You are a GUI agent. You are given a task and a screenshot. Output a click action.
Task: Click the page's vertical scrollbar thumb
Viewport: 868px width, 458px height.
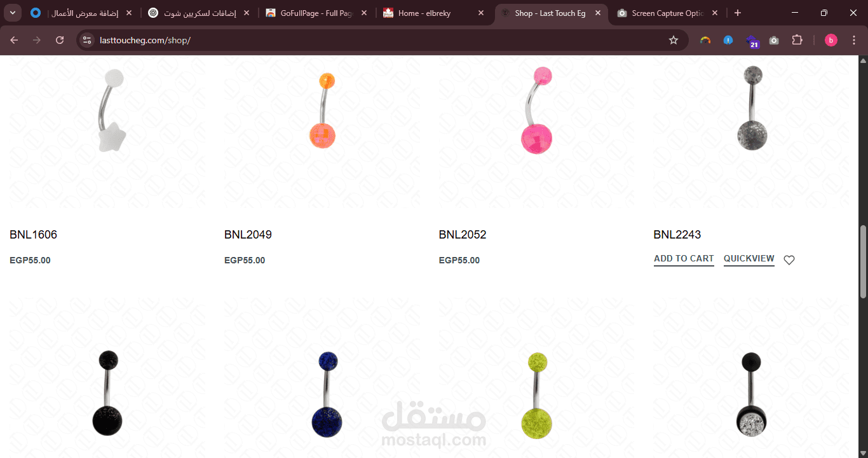tap(863, 262)
